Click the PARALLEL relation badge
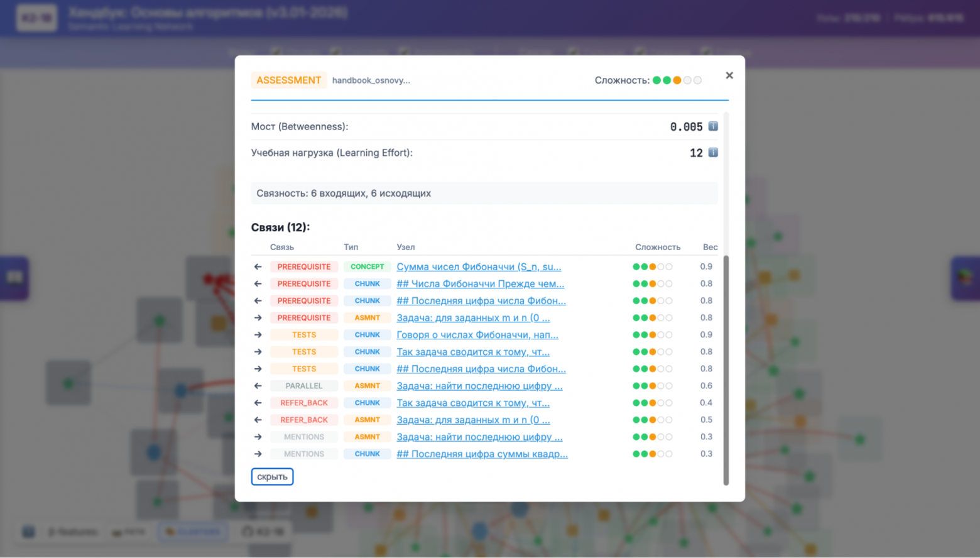Image resolution: width=980 pixels, height=558 pixels. [x=303, y=386]
